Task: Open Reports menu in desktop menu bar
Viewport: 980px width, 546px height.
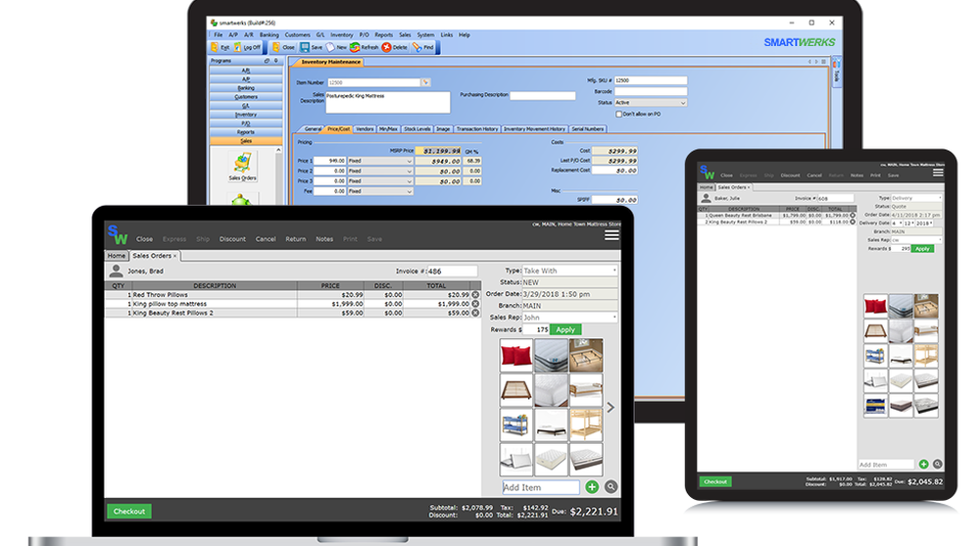Action: [384, 35]
